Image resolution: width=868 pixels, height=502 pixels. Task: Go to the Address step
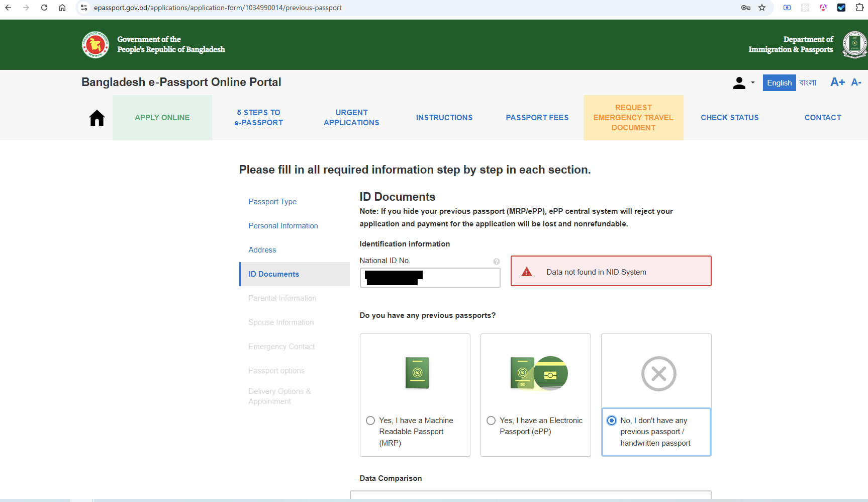pos(262,250)
